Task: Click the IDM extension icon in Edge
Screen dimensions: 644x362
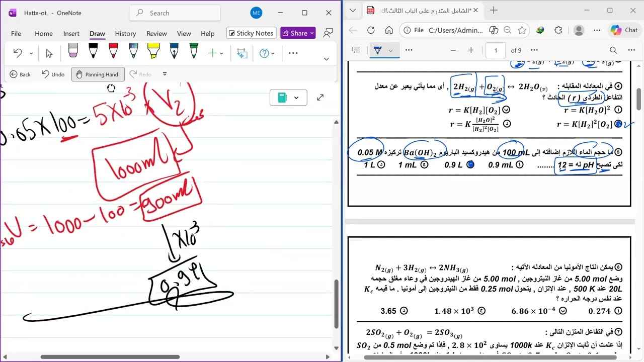Action: [x=540, y=30]
